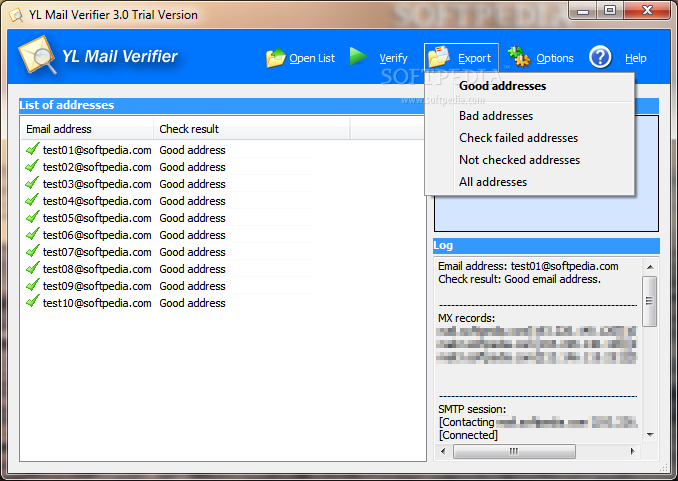Click Good address result for test05
Image resolution: width=678 pixels, height=481 pixels.
[192, 218]
